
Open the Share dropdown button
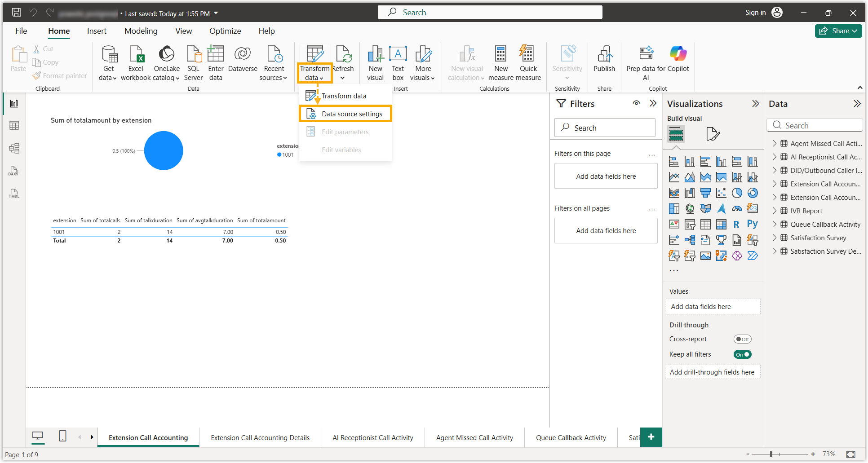click(838, 31)
